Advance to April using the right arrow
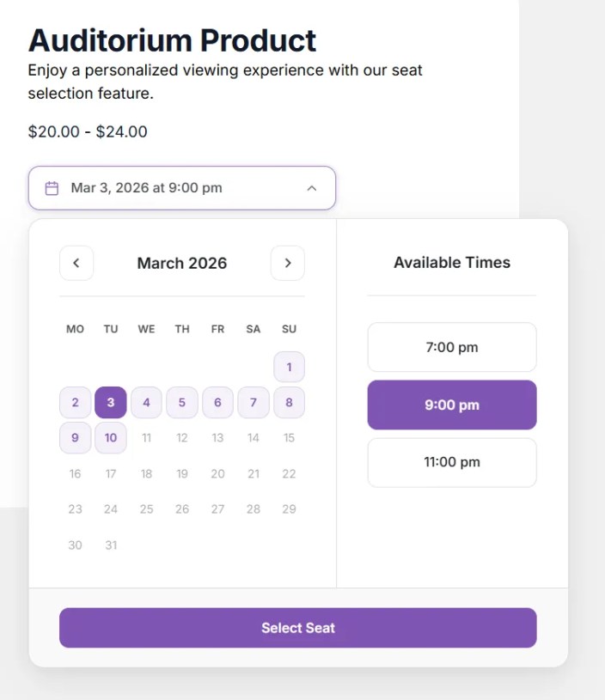The width and height of the screenshot is (605, 700). point(288,263)
